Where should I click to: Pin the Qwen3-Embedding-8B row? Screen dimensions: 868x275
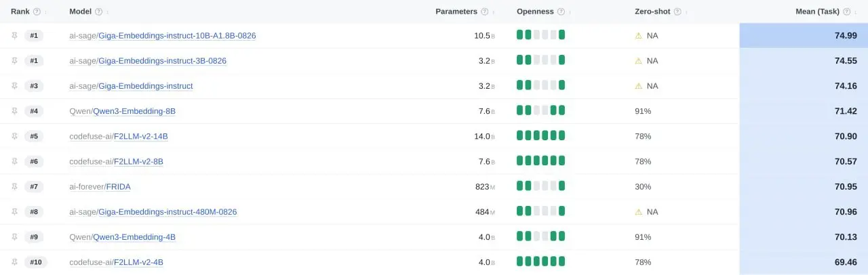tap(14, 110)
